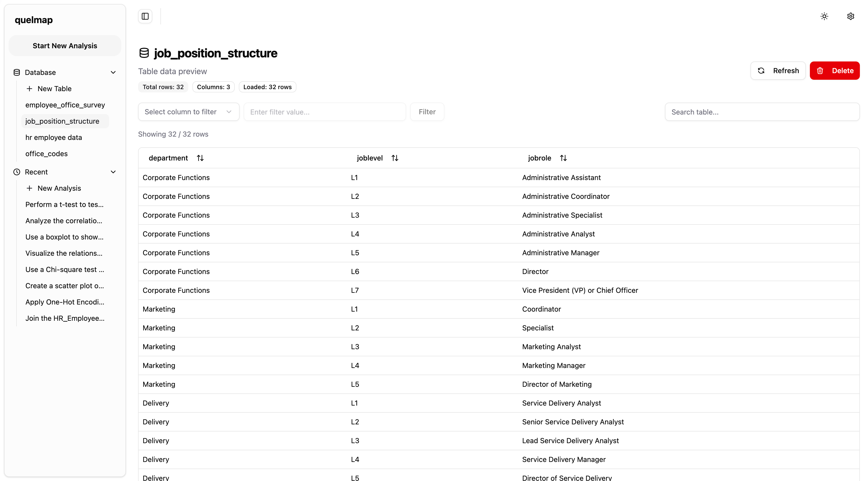The image size is (868, 481).
Task: Select 'Senior Service Delivery Analyst' cell
Action: coord(573,422)
